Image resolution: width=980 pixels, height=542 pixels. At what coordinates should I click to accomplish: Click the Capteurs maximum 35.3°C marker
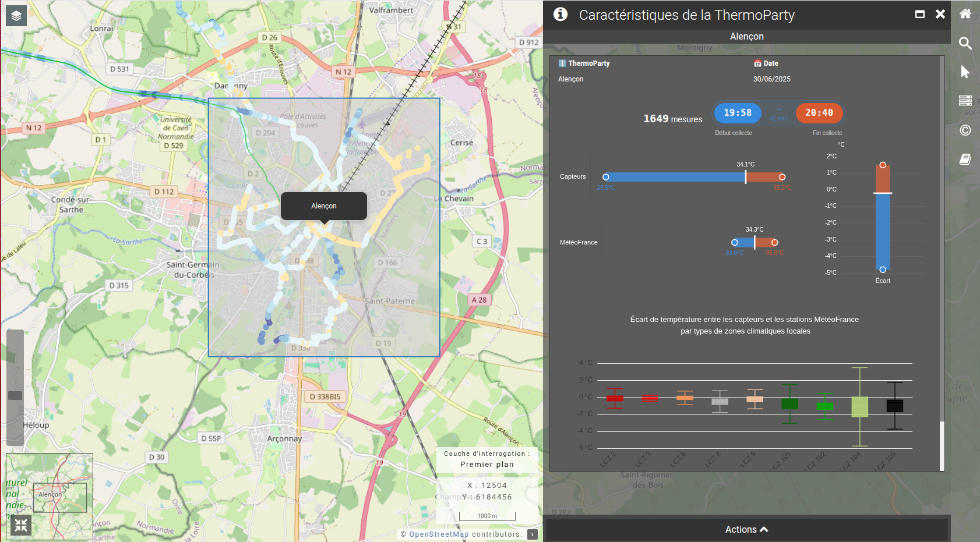[782, 177]
